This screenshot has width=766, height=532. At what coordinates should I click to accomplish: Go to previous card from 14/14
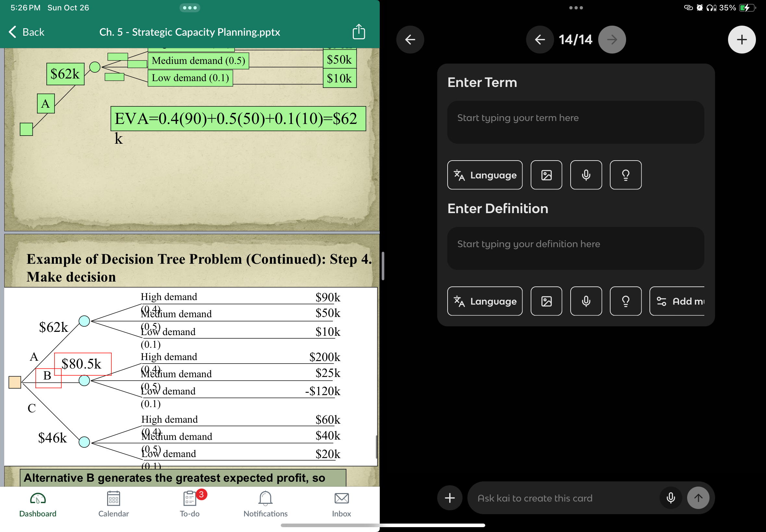click(539, 40)
